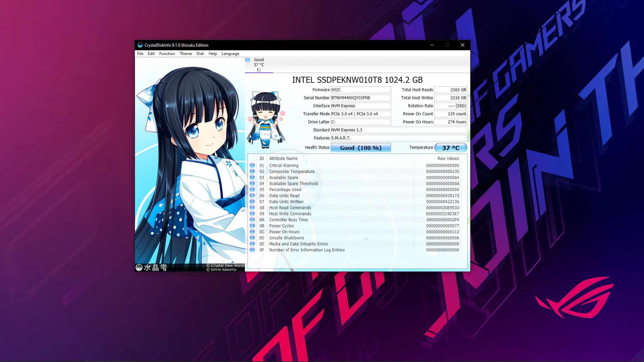The height and width of the screenshot is (362, 644).
Task: Click the Total Host Writes value 2116 GB
Action: [451, 98]
